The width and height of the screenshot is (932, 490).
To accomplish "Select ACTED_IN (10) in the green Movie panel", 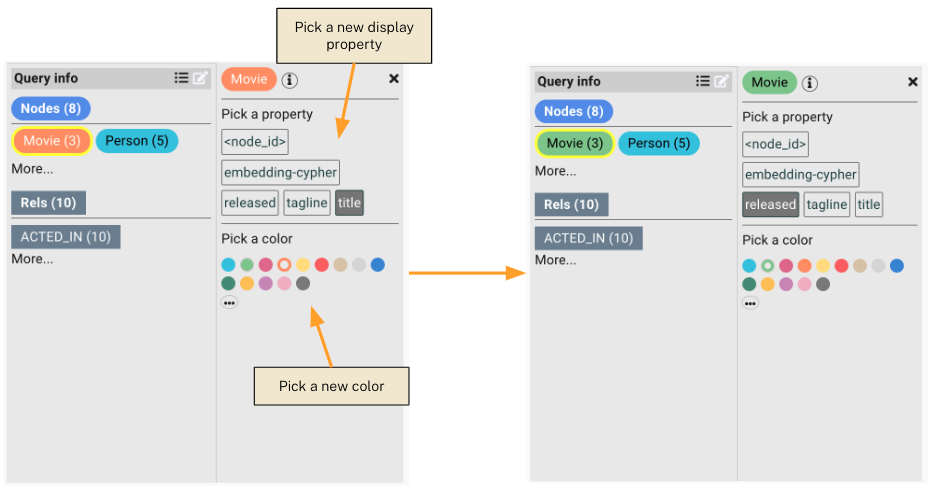I will coord(588,238).
